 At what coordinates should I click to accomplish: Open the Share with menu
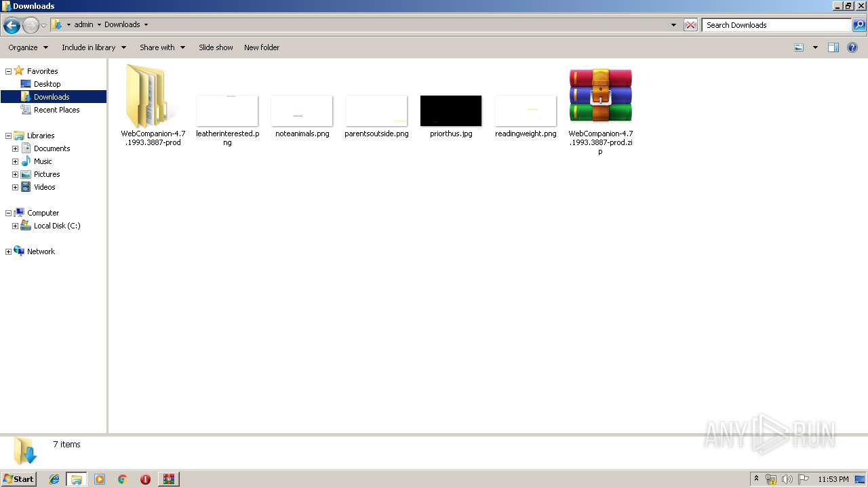click(162, 47)
